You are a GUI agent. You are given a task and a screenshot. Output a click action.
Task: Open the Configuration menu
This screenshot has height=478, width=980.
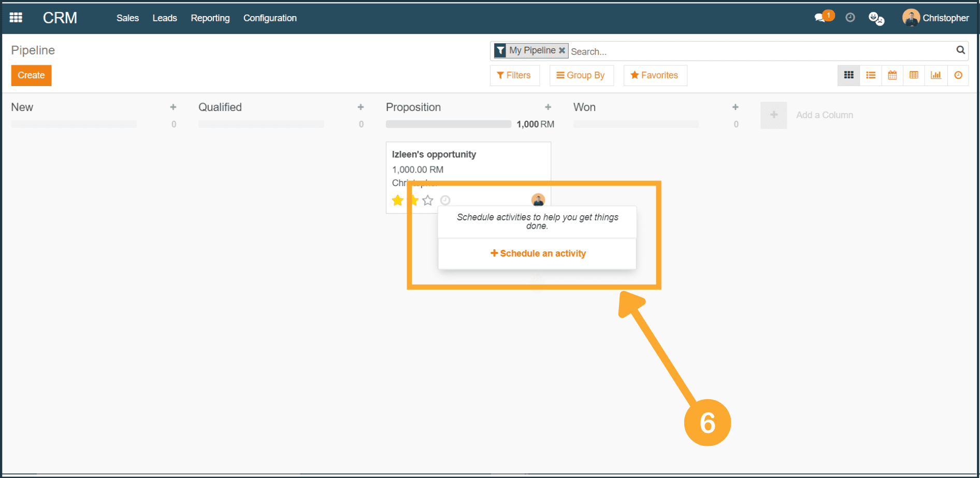click(x=270, y=18)
